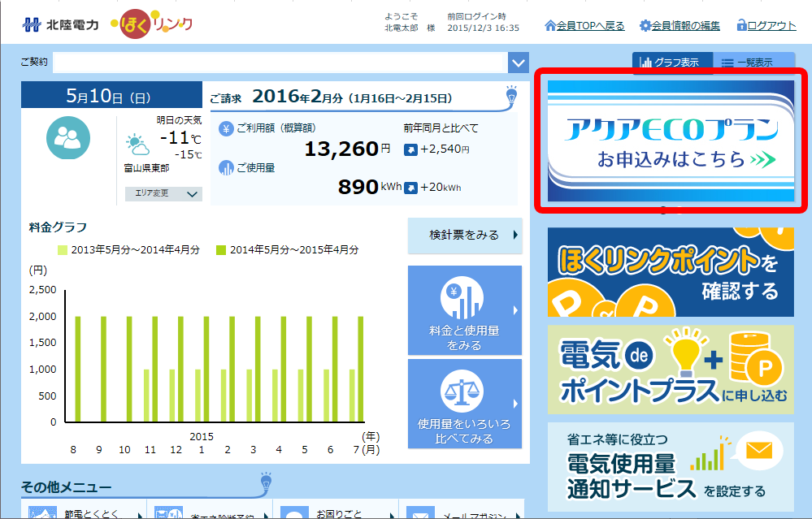Image resolution: width=812 pixels, height=519 pixels.
Task: Click the arrow icon beside +20kWh
Action: pyautogui.click(x=410, y=188)
